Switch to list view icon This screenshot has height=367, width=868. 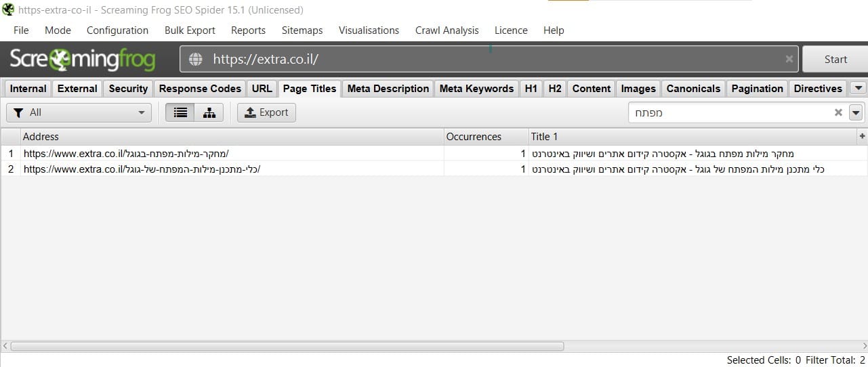[x=180, y=112]
